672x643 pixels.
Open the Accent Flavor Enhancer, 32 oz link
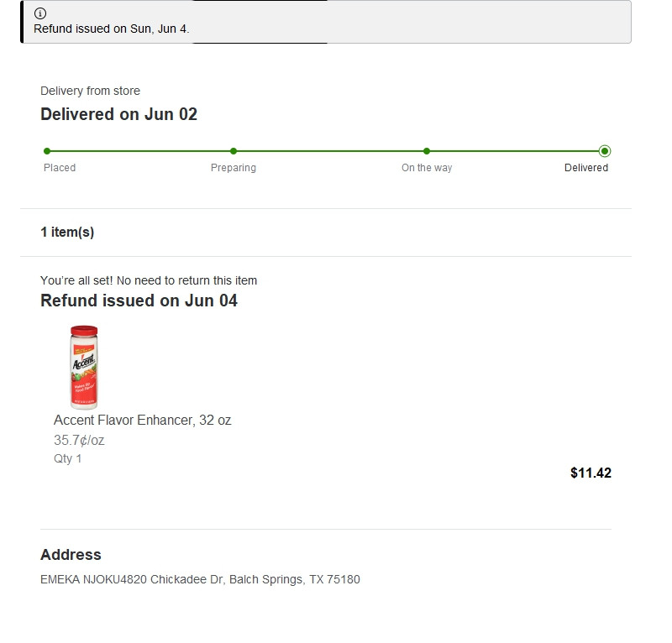coord(142,421)
